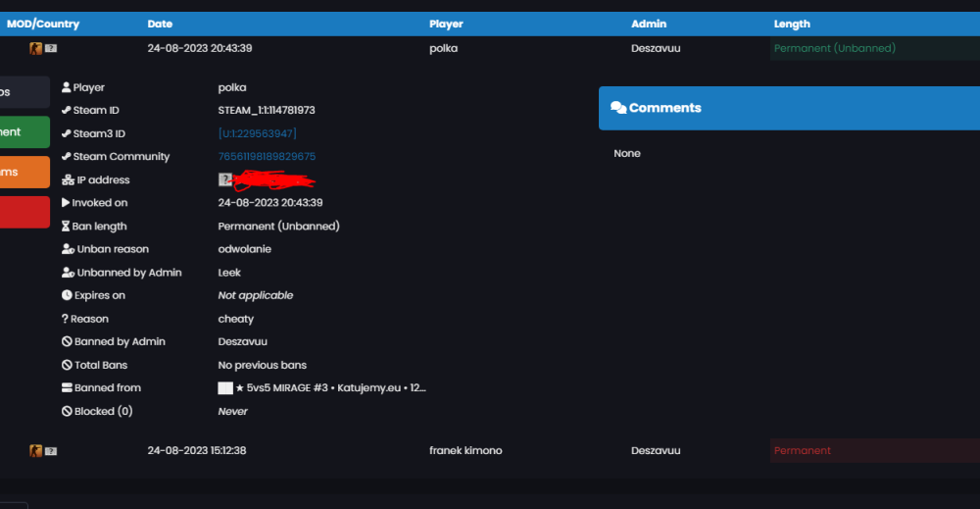Click the green partially visible side button

24,132
